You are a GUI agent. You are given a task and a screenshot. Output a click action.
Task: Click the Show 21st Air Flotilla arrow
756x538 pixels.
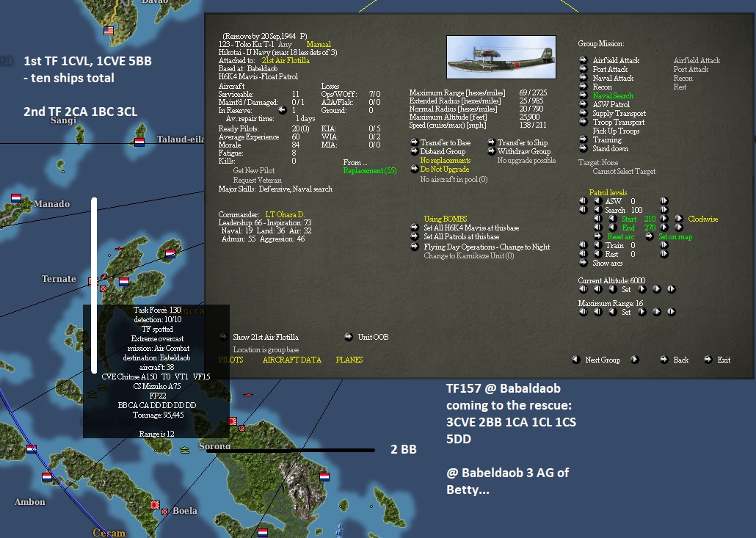tap(224, 336)
